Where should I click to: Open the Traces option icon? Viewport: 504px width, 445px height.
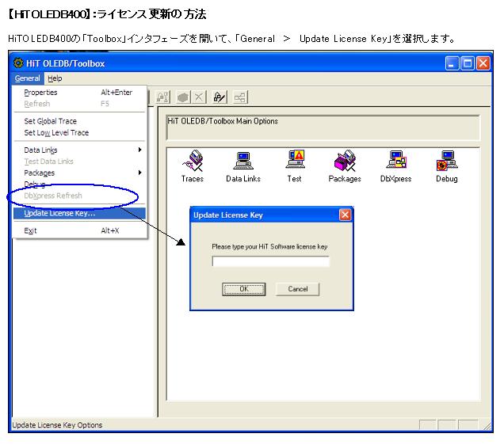(193, 166)
